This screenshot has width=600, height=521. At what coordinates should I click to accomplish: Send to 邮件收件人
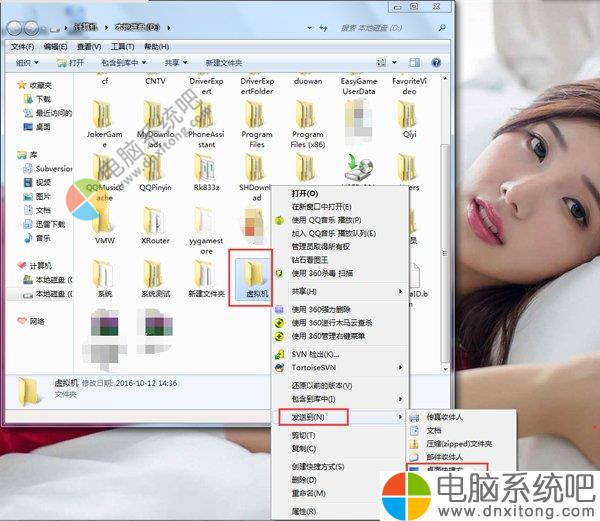461,457
